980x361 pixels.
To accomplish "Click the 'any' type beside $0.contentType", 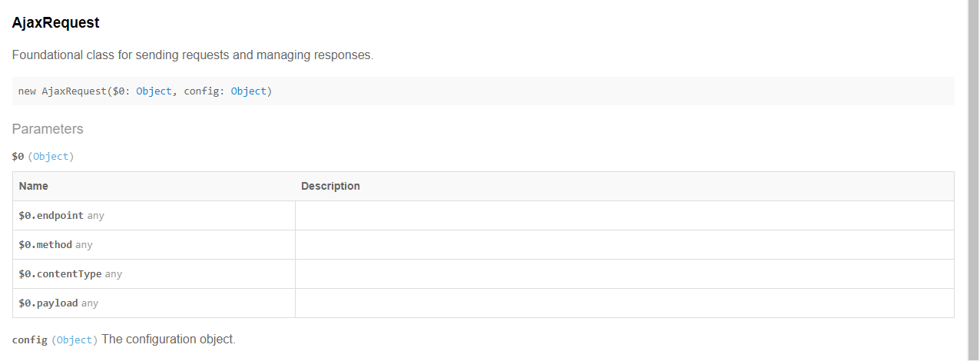I will tap(114, 274).
